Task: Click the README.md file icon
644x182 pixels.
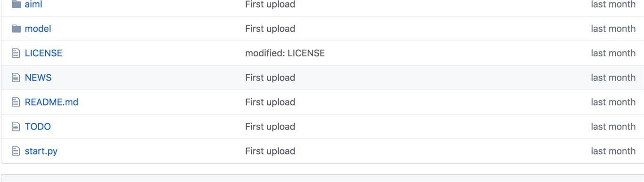Action: (16, 102)
